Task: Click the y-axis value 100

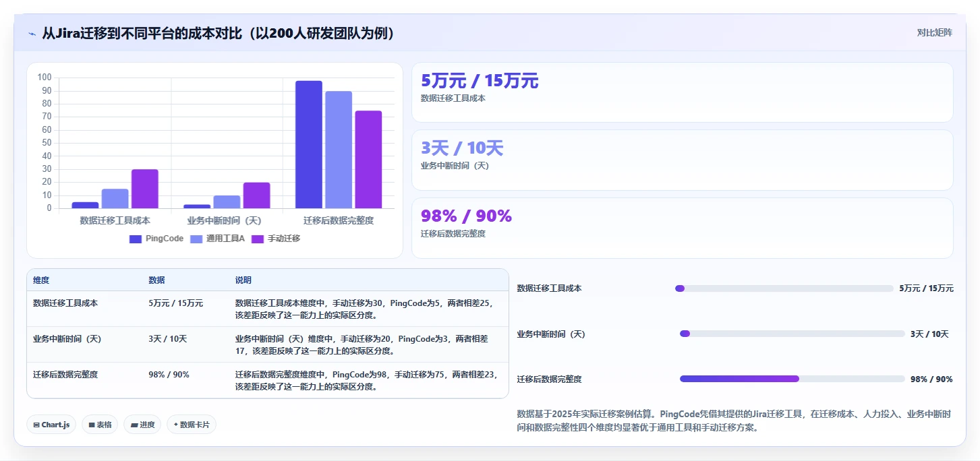Action: click(45, 78)
